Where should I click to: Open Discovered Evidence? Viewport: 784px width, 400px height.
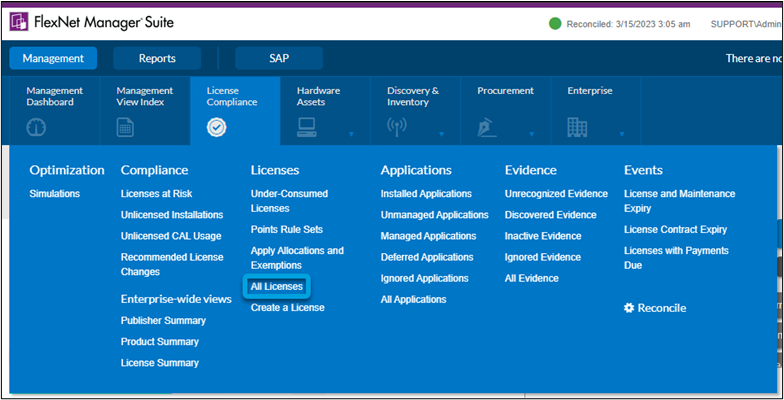point(550,214)
